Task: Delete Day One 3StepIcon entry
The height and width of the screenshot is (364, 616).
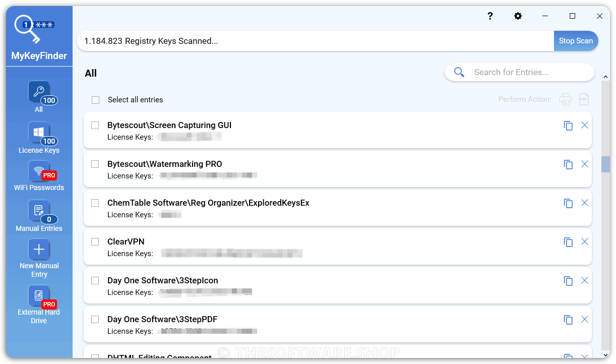Action: pyautogui.click(x=585, y=280)
